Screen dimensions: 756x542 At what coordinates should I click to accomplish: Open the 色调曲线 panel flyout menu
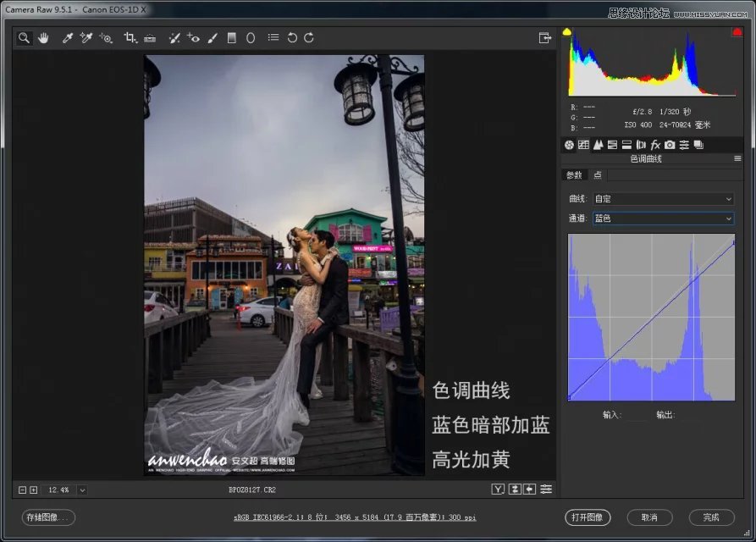[737, 158]
